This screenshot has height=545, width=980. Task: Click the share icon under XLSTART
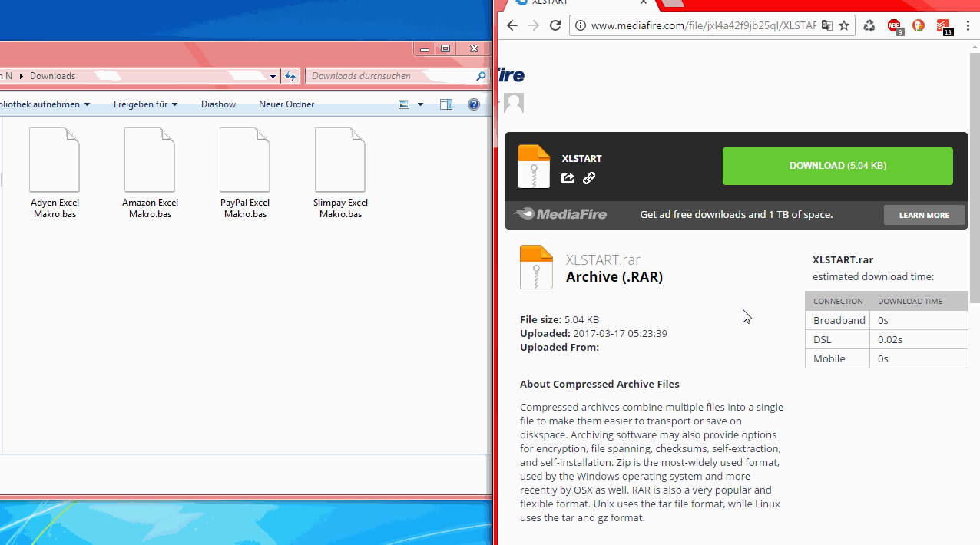(x=568, y=178)
